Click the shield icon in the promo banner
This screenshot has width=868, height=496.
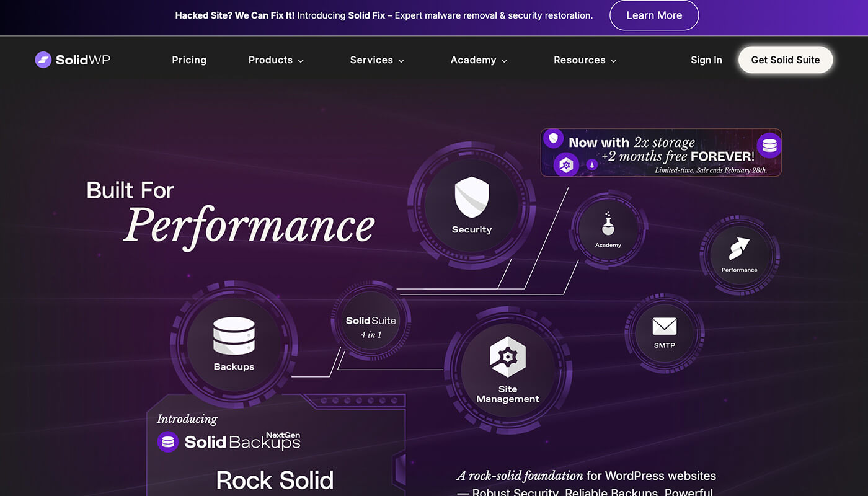pos(553,138)
